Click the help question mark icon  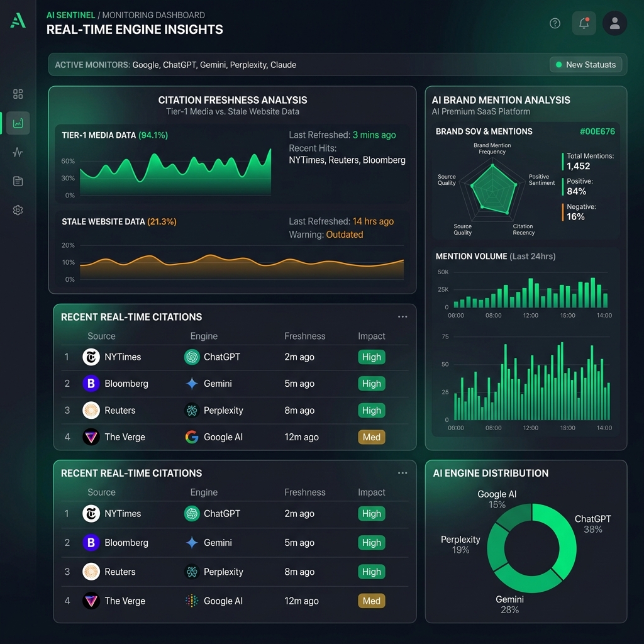(x=555, y=23)
